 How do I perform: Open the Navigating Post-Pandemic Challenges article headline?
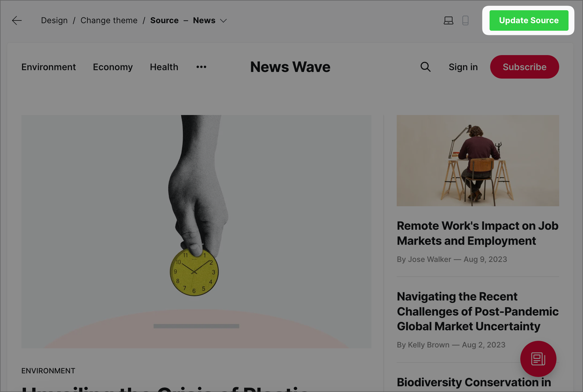477,311
